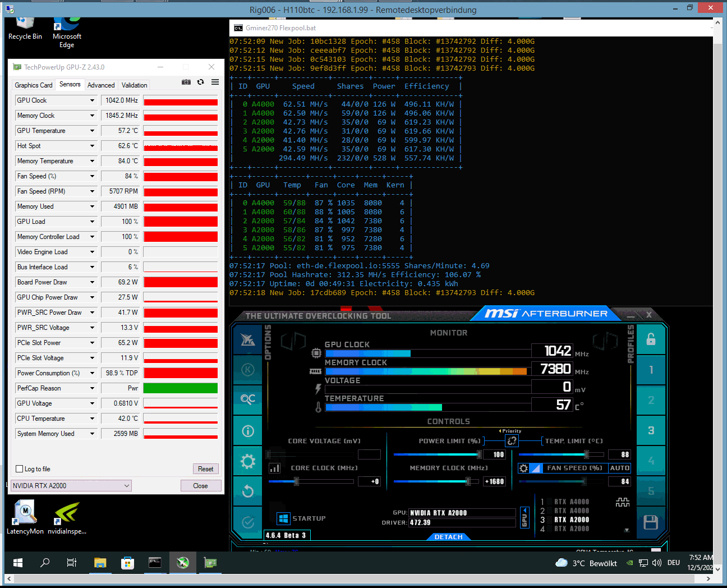Save profile with Afterburner floppy icon
The image size is (727, 588).
point(651,522)
